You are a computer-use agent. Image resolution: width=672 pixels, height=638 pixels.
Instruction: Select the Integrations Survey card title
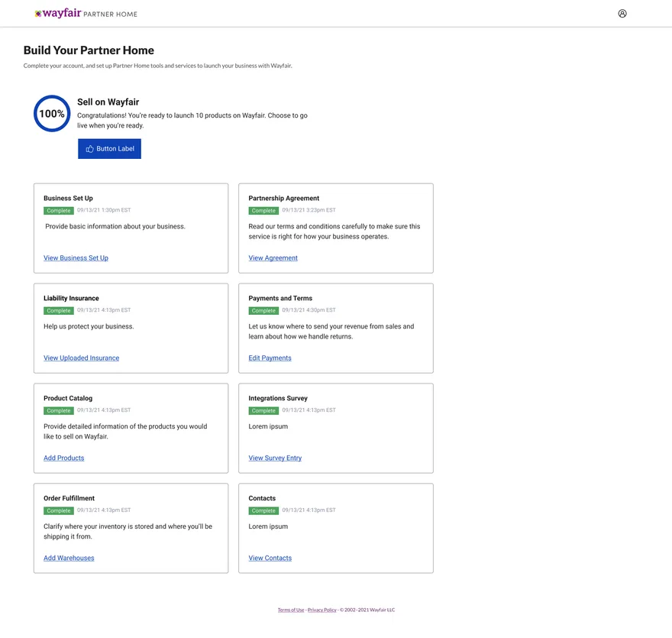[278, 398]
